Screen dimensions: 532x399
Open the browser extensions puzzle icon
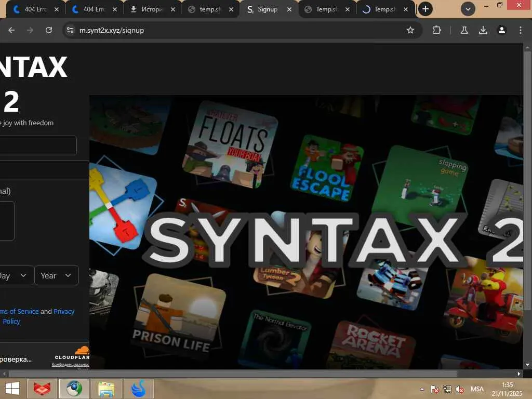(436, 30)
